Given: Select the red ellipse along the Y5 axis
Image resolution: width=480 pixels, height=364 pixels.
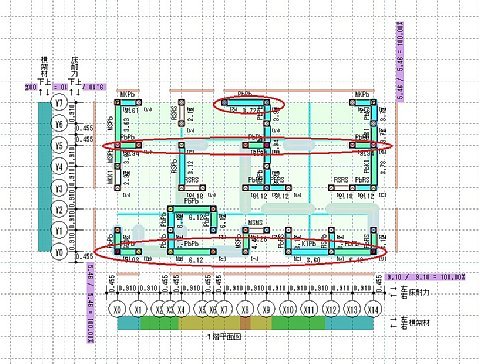Looking at the screenshot, I should pos(247,146).
